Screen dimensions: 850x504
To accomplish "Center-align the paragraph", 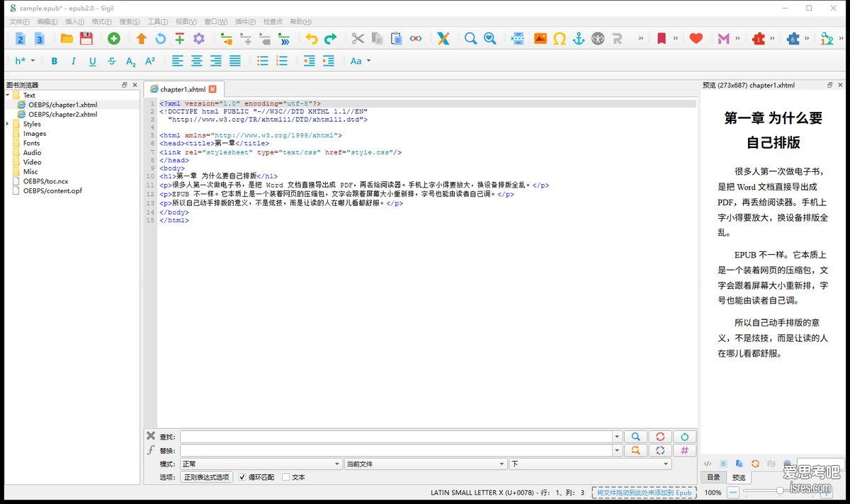I will pyautogui.click(x=197, y=62).
